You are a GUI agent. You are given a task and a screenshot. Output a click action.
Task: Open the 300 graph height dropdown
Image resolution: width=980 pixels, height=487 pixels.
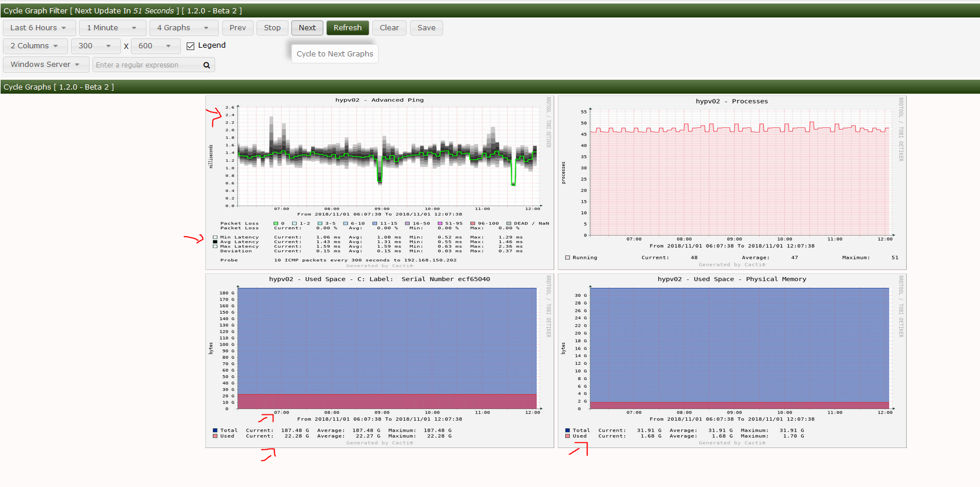click(95, 46)
